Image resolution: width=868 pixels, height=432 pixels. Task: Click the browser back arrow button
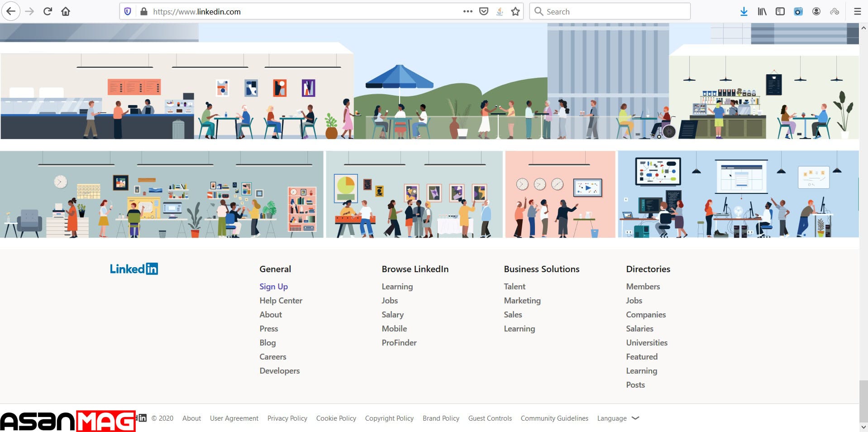pos(11,11)
